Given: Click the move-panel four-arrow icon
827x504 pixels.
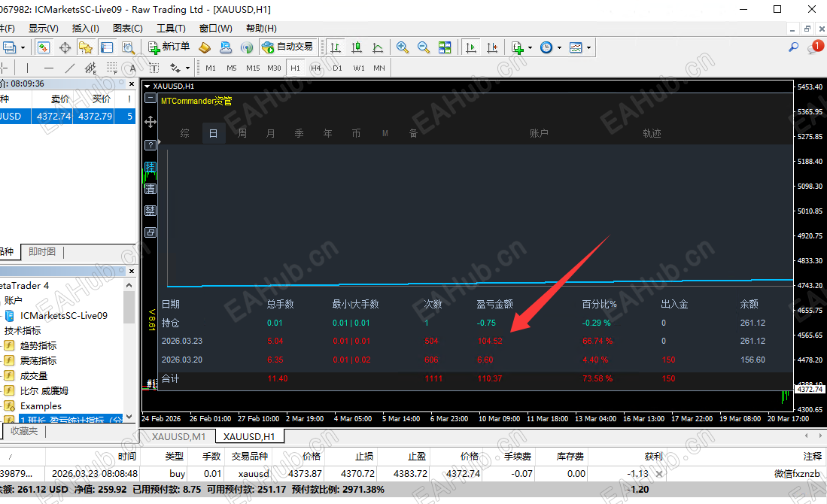Looking at the screenshot, I should 151,122.
